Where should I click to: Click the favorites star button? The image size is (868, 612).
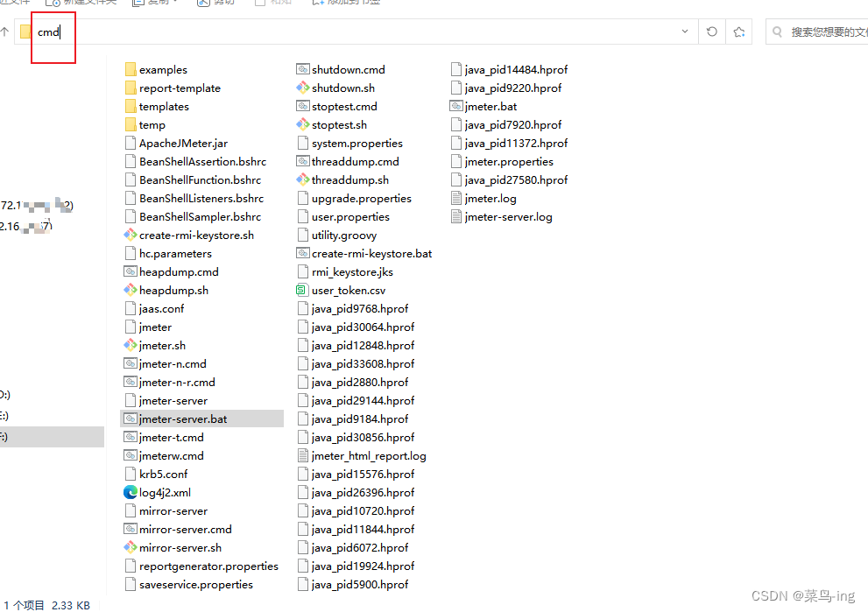pos(739,32)
